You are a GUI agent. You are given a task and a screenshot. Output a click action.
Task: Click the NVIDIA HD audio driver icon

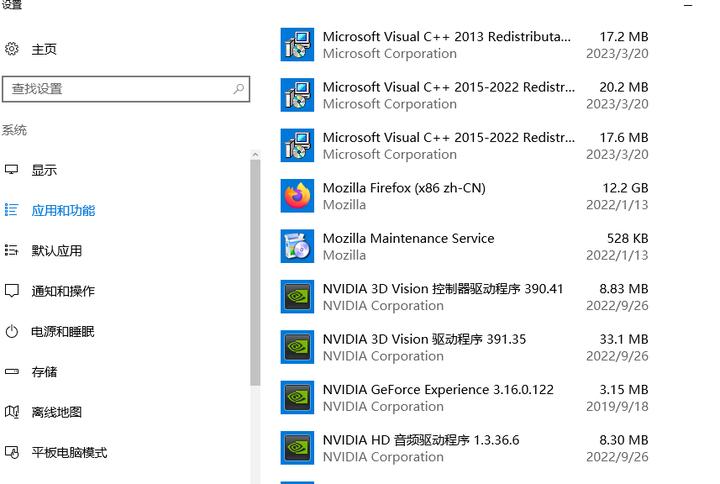click(x=297, y=448)
